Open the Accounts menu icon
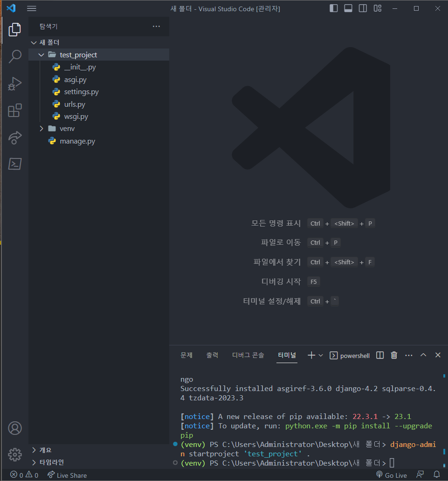 pyautogui.click(x=14, y=428)
